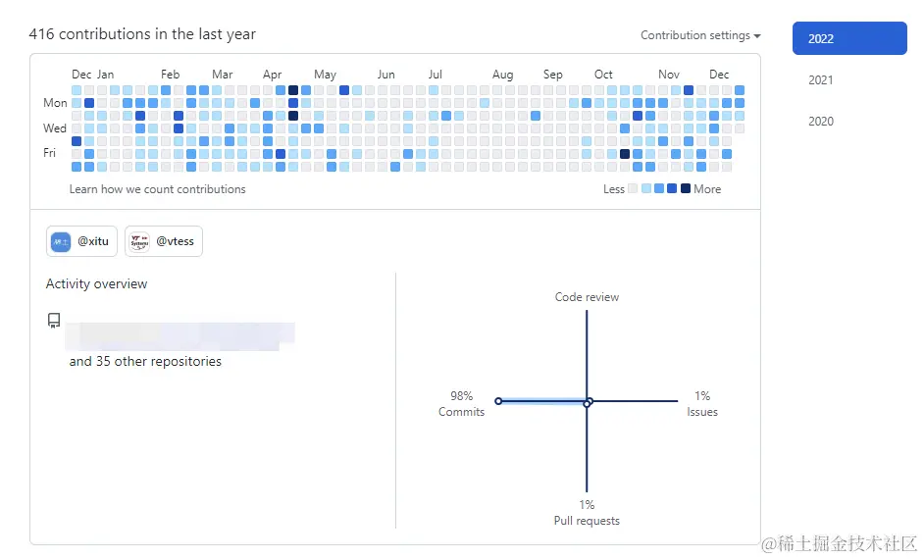The height and width of the screenshot is (560, 924).
Task: Click the lightest blue legend swatch
Action: 646,188
